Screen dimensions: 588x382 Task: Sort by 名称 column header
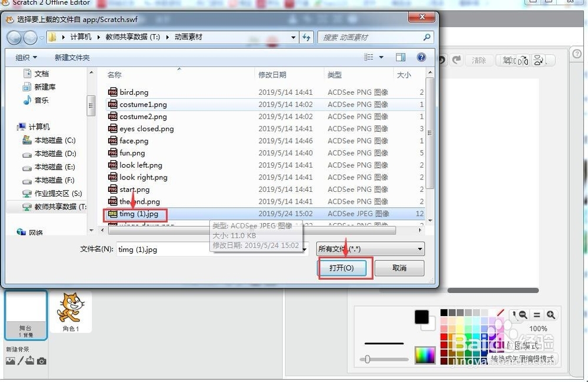[x=114, y=75]
